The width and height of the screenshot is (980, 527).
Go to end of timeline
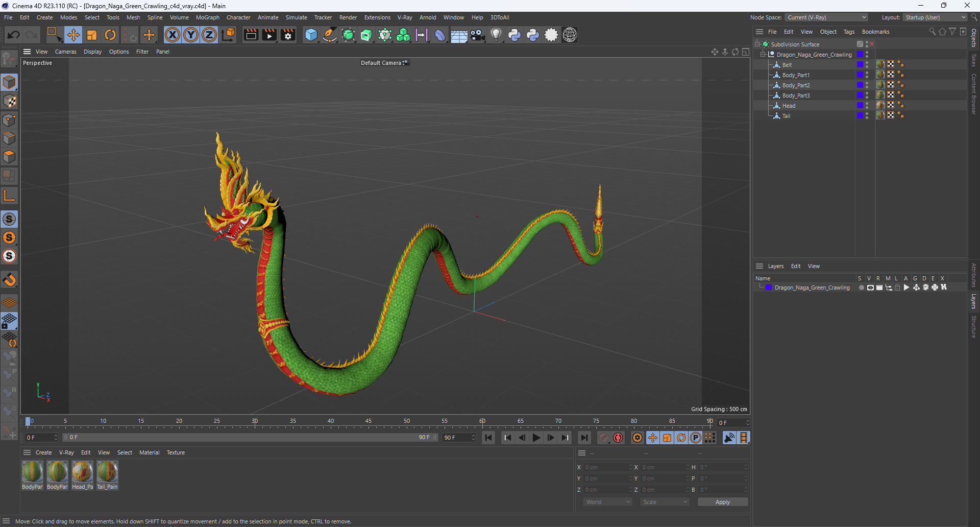click(584, 438)
